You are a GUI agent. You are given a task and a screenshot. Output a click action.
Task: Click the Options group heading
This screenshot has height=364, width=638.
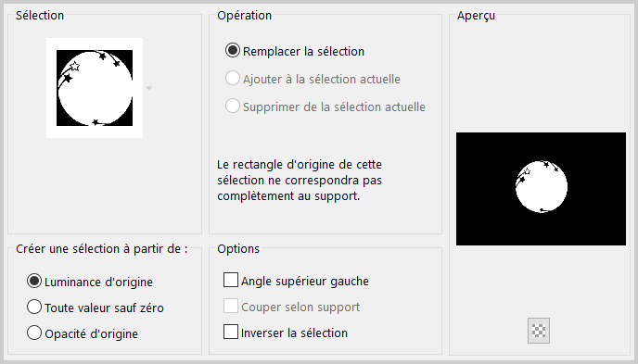[x=238, y=248]
